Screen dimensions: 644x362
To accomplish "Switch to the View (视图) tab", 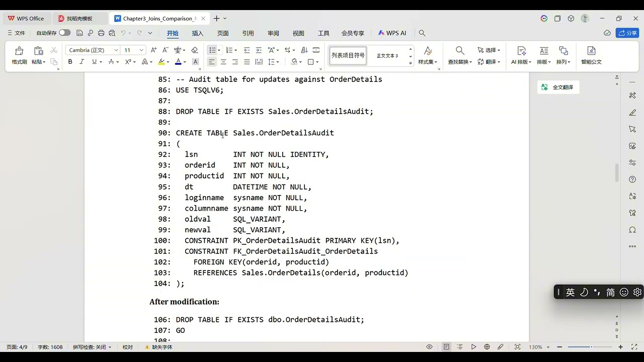I will 298,33.
